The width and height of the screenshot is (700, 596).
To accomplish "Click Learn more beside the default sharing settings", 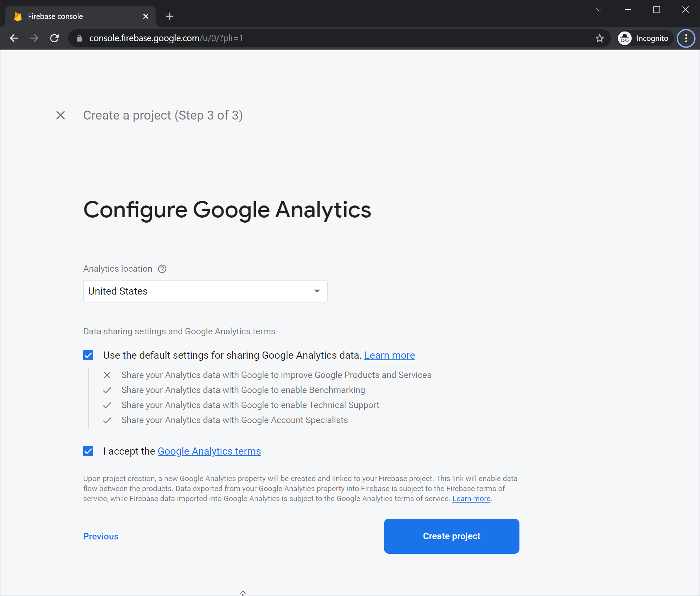I will (389, 355).
